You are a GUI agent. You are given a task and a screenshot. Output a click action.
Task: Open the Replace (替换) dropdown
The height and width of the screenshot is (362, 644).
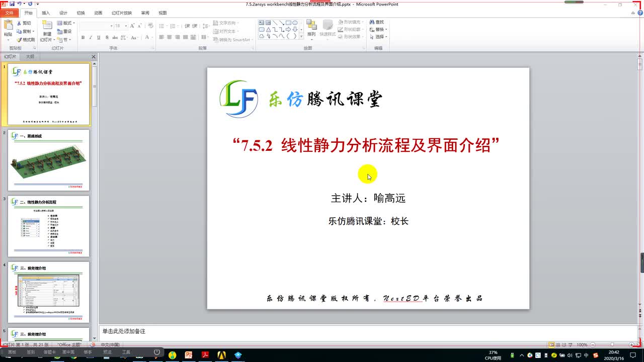[x=378, y=29]
